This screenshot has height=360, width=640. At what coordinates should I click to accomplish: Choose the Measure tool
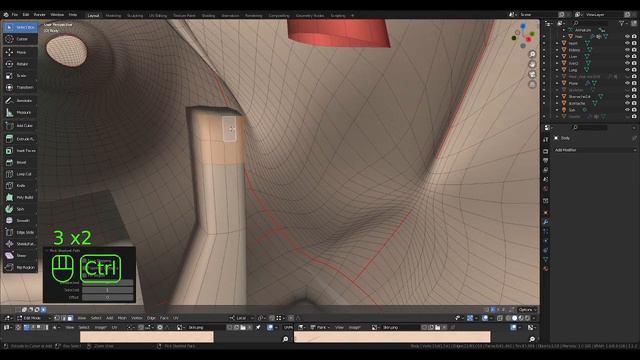pos(20,112)
